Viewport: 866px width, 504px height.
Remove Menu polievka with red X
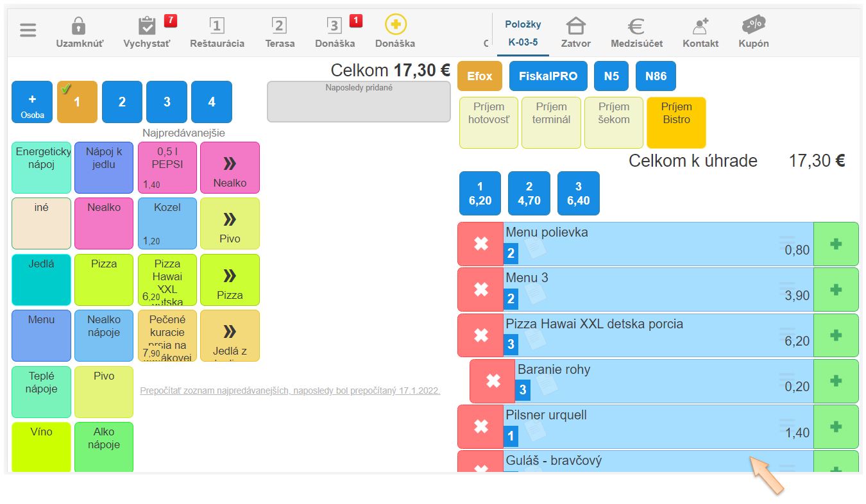(480, 244)
